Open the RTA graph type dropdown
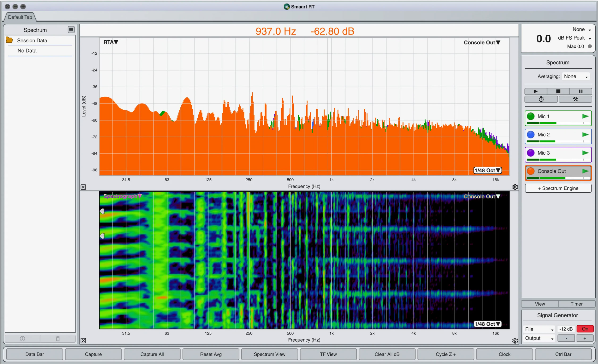Screen dimensions: 598x364 [x=111, y=42]
